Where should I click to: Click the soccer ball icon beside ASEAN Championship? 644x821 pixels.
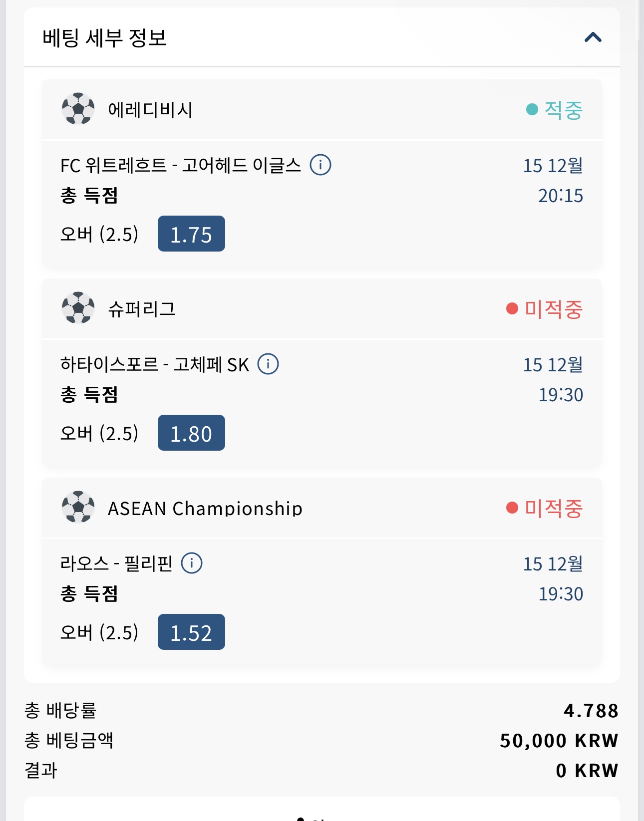(78, 507)
